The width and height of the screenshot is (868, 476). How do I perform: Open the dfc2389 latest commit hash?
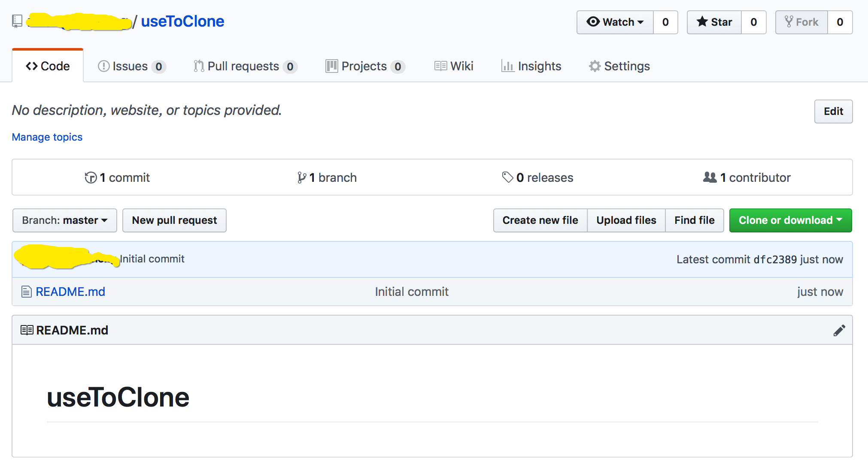click(775, 259)
